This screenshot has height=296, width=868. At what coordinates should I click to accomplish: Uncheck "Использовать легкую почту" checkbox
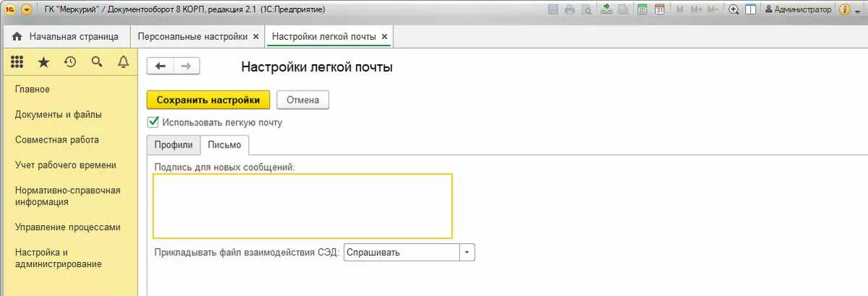point(153,122)
